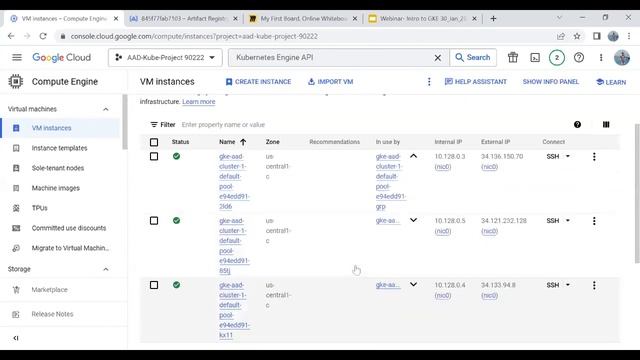
Task: Follow the Learn more link
Action: (x=199, y=102)
